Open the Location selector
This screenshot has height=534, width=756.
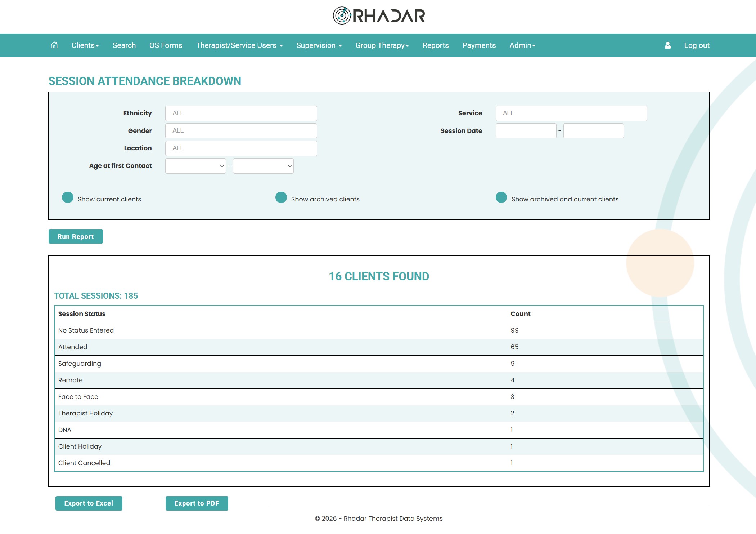click(241, 148)
